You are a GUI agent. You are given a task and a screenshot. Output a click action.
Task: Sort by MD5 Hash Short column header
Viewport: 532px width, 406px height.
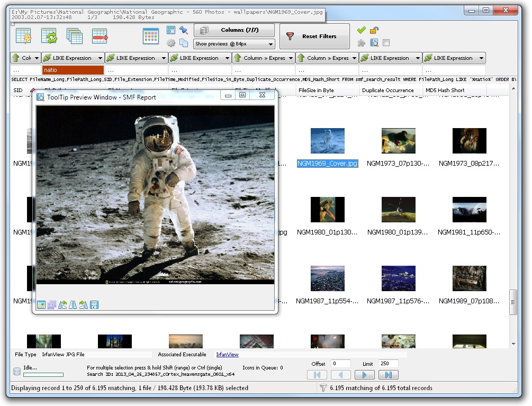(x=454, y=90)
